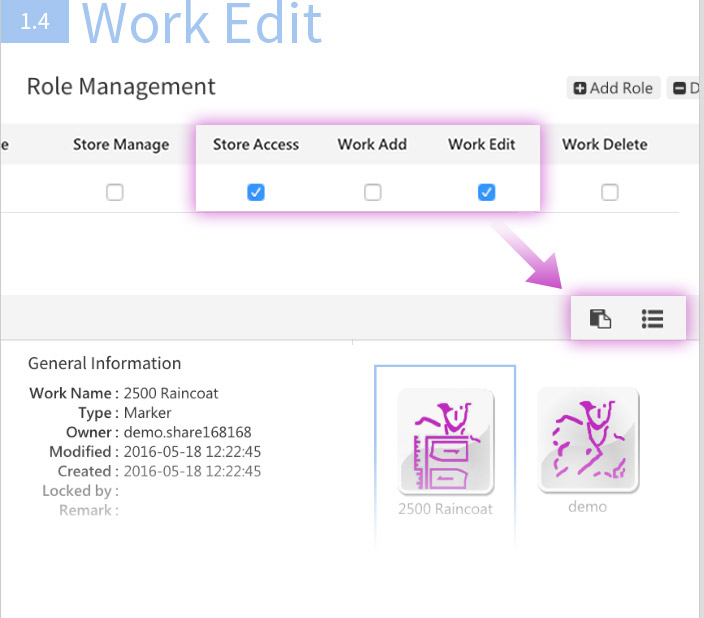The height and width of the screenshot is (618, 704).
Task: Click the 1.4 section badge
Action: coord(35,22)
